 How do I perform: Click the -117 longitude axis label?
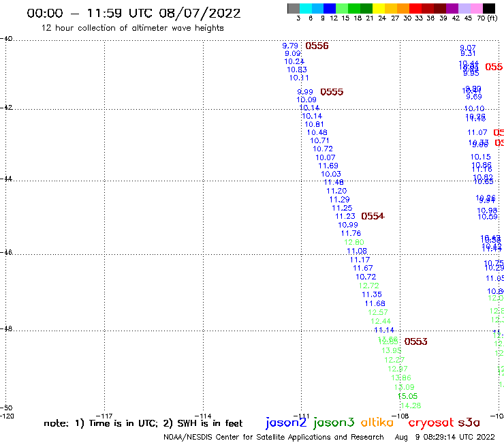pos(104,416)
